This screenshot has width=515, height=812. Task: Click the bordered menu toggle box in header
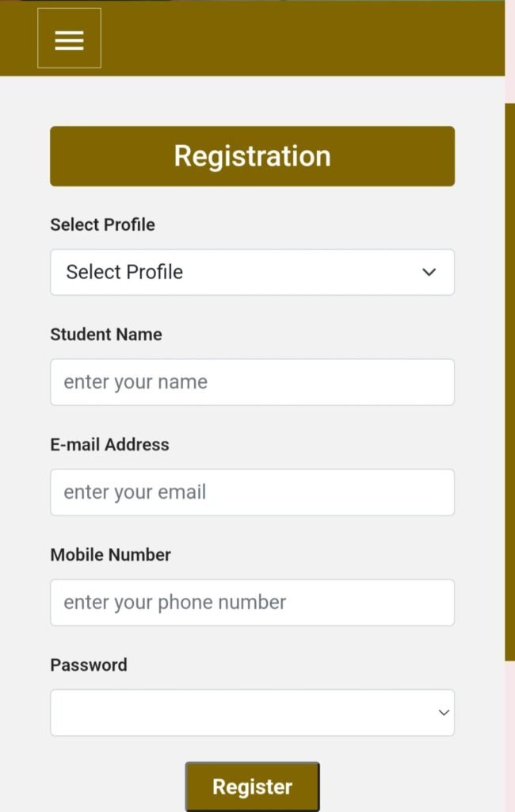click(70, 38)
